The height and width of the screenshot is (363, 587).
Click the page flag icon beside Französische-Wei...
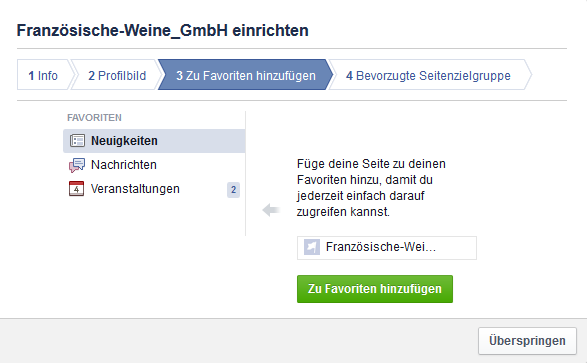pyautogui.click(x=312, y=247)
